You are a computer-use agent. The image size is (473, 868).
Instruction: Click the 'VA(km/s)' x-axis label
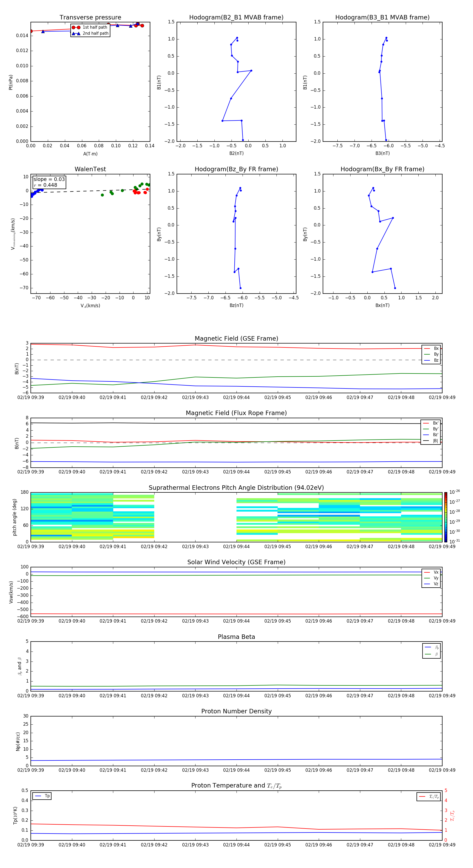click(90, 306)
